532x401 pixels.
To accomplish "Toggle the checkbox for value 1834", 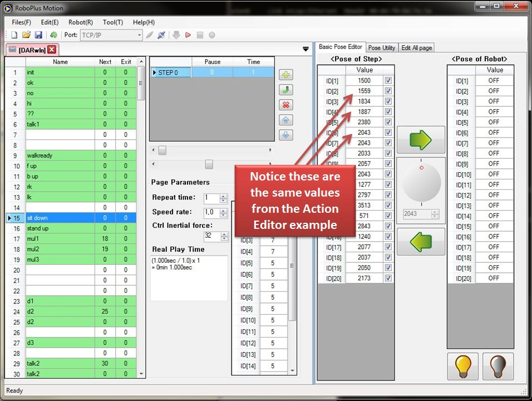I will coord(388,101).
